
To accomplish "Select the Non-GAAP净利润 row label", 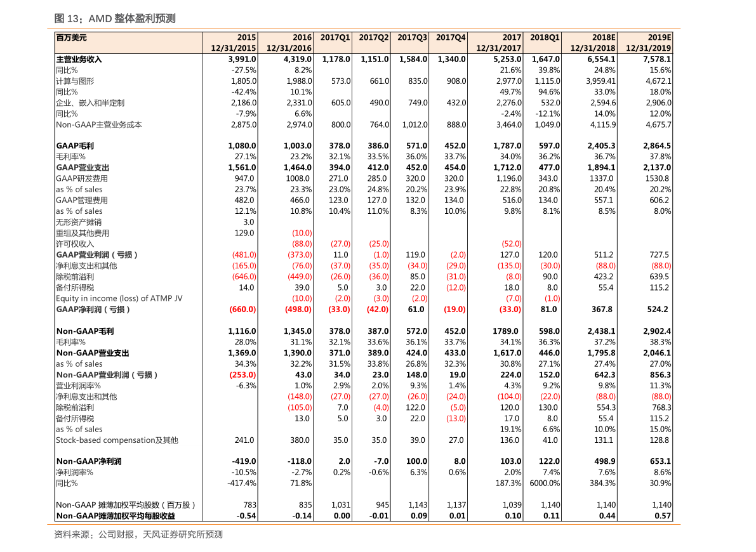I will 90,461.
